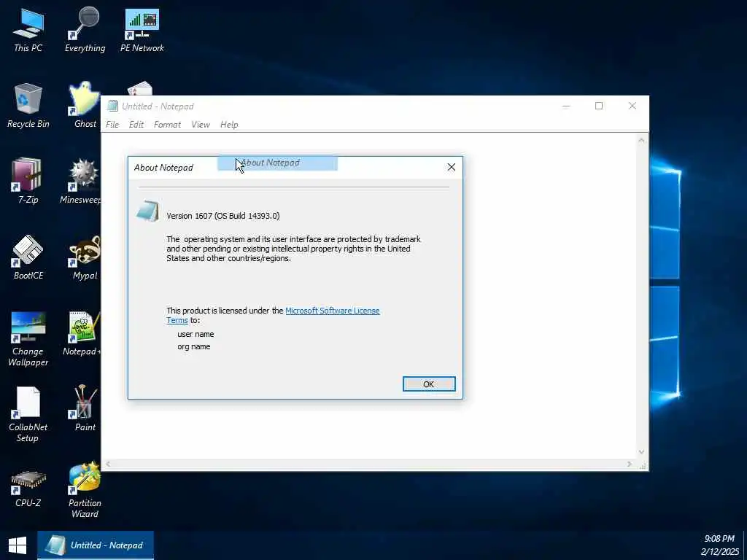The height and width of the screenshot is (560, 747).
Task: Click the vertical scrollbar down arrow in Notepad
Action: point(641,452)
